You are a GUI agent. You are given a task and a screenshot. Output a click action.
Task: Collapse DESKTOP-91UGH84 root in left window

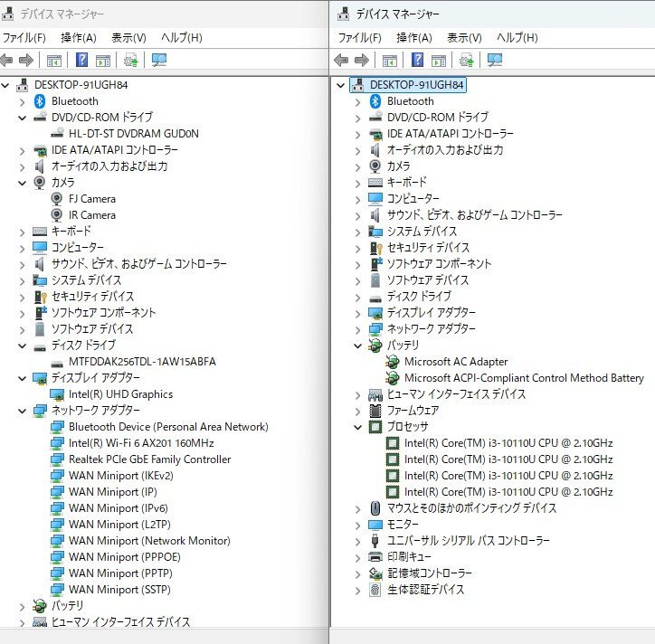coord(5,86)
